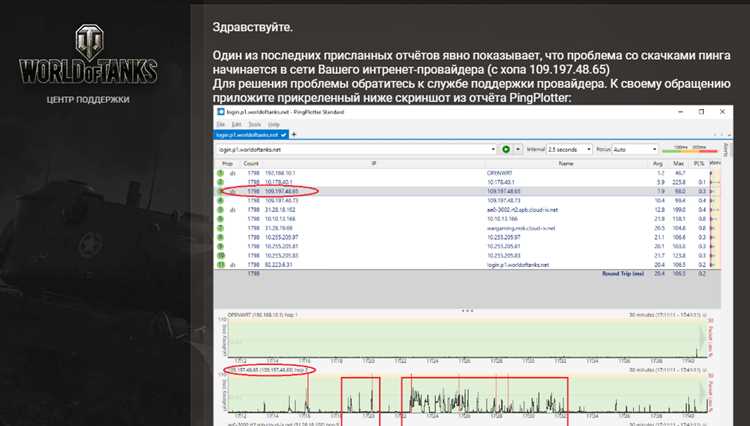The image size is (750, 426).
Task: Click the hop 2 number icon
Action: click(x=221, y=182)
